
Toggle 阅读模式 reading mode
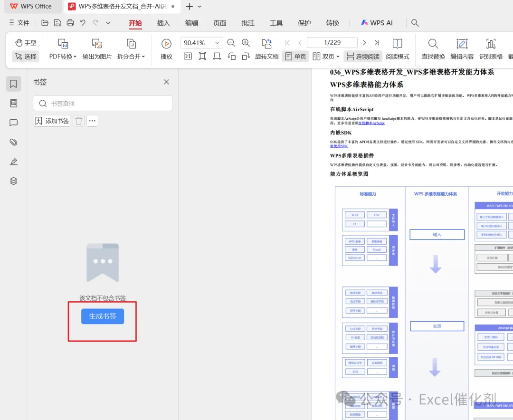point(398,49)
